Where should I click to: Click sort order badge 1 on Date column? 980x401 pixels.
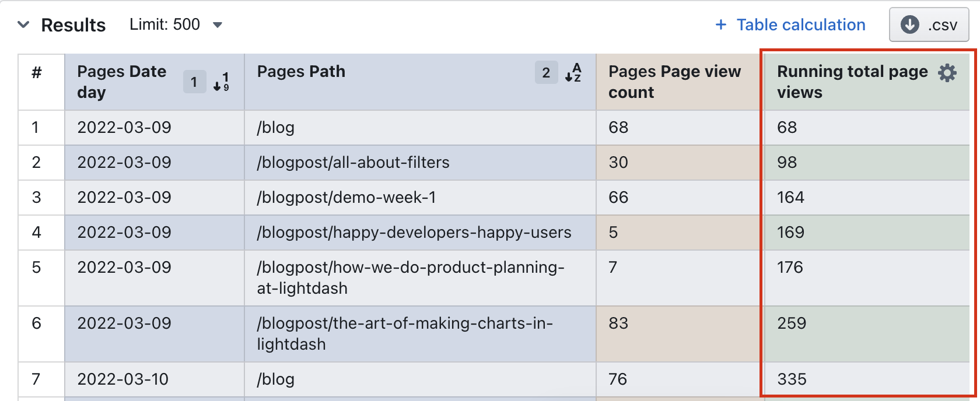194,82
